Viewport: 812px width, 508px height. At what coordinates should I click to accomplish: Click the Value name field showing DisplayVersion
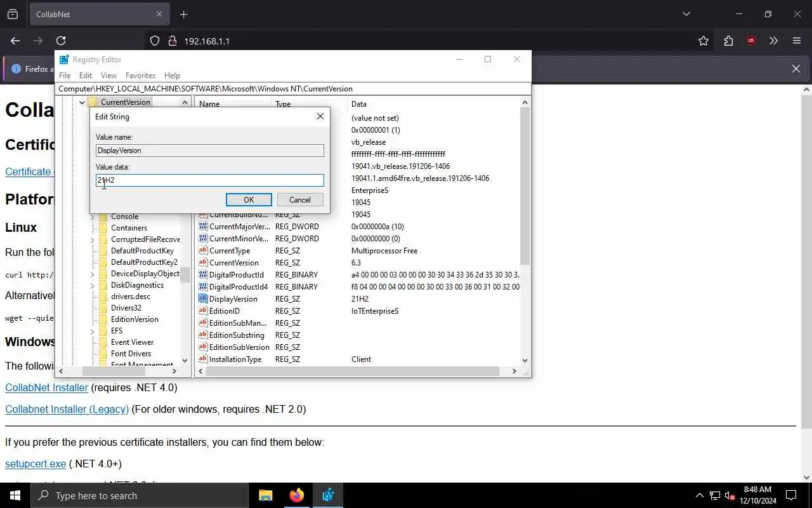point(210,150)
